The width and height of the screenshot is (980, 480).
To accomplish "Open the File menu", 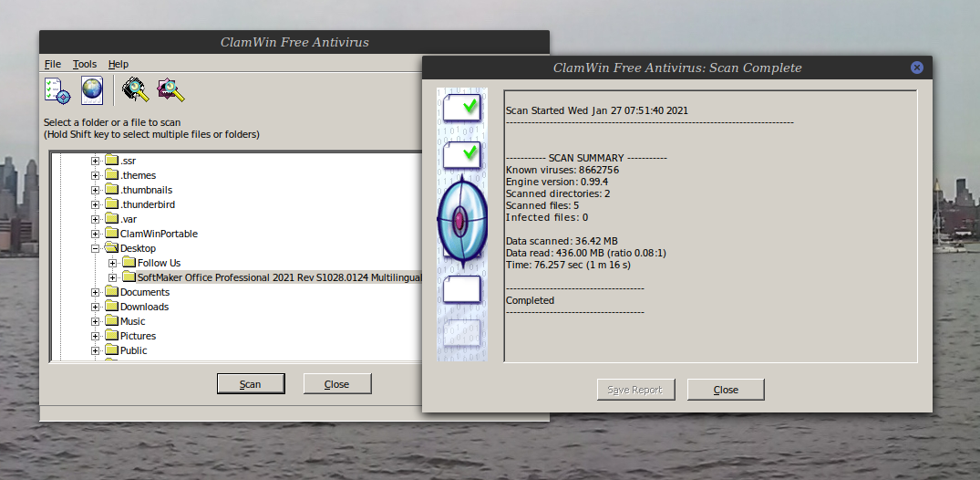I will (x=53, y=64).
